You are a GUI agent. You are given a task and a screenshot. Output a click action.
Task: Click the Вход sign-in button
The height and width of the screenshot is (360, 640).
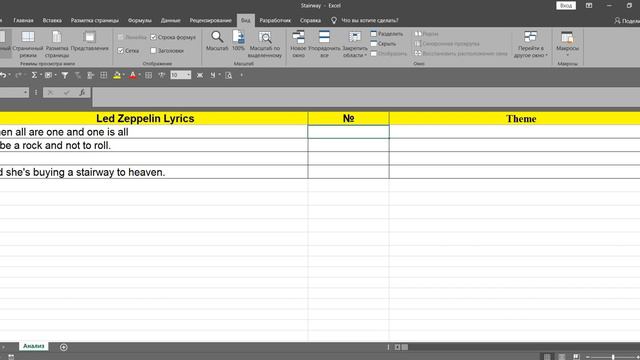click(x=566, y=6)
